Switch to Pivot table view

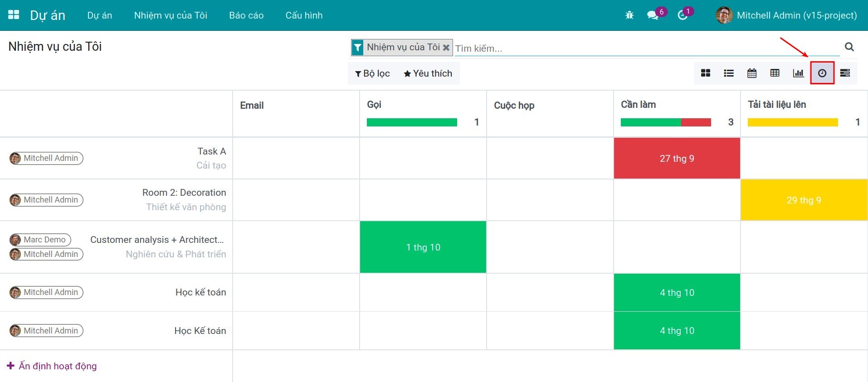775,73
